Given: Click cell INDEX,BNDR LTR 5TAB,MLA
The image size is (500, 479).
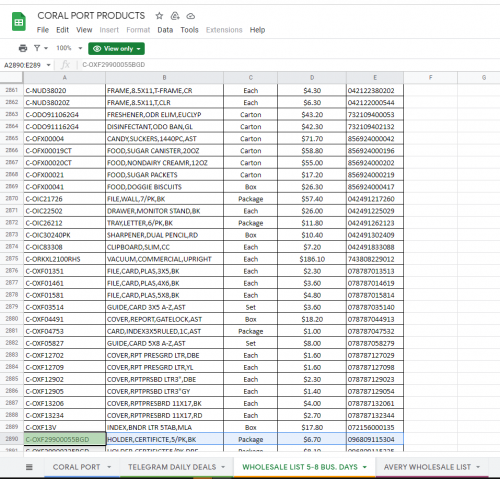Looking at the screenshot, I should 164,427.
